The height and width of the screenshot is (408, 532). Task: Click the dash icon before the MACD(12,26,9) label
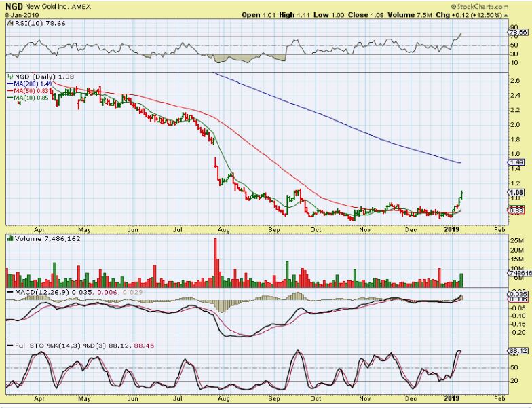point(10,292)
